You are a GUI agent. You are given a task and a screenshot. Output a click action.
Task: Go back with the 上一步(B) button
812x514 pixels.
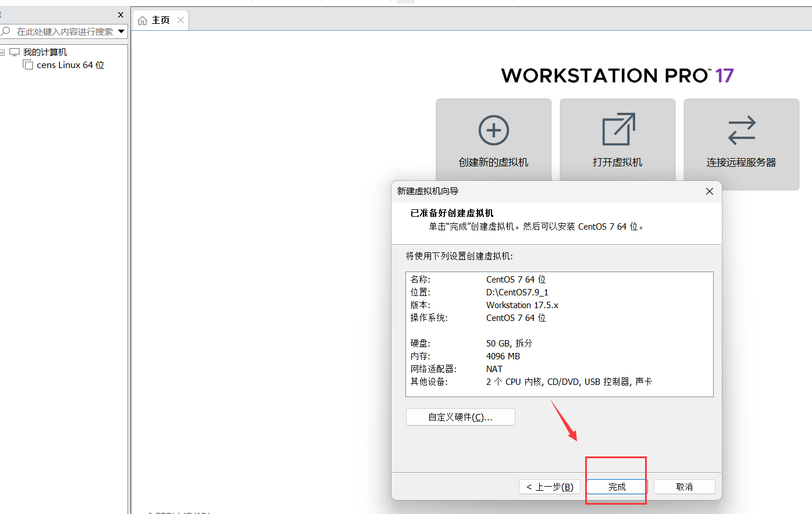coord(549,487)
